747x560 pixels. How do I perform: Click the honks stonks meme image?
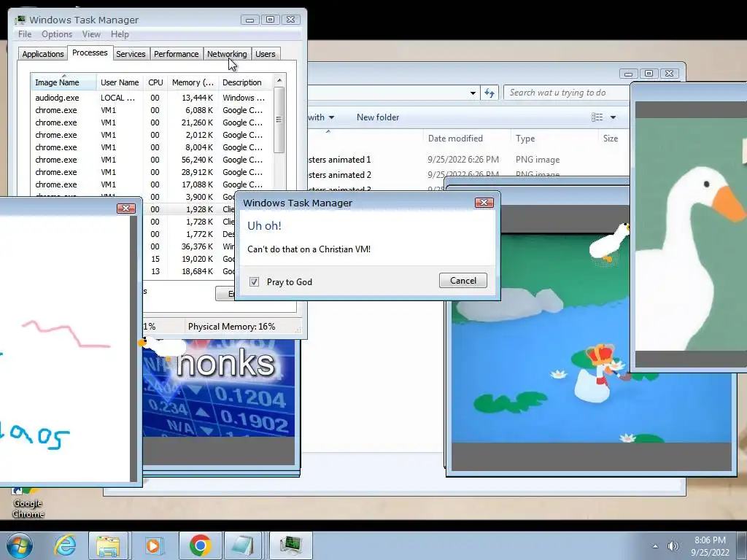click(x=219, y=388)
